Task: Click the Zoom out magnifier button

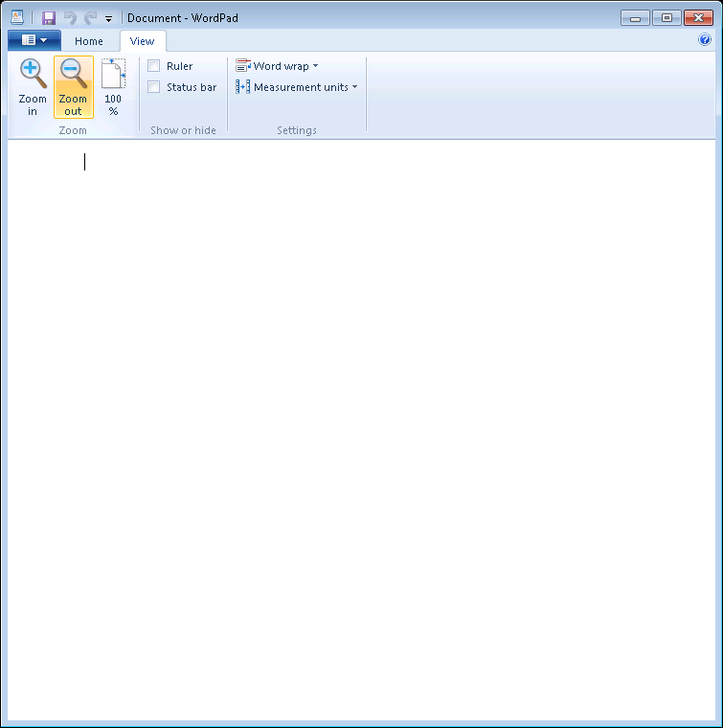Action: 74,87
